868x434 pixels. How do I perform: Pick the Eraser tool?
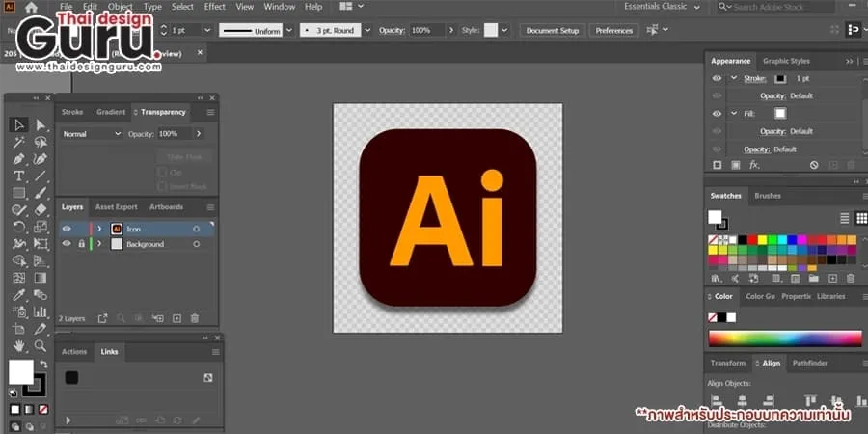pyautogui.click(x=41, y=210)
